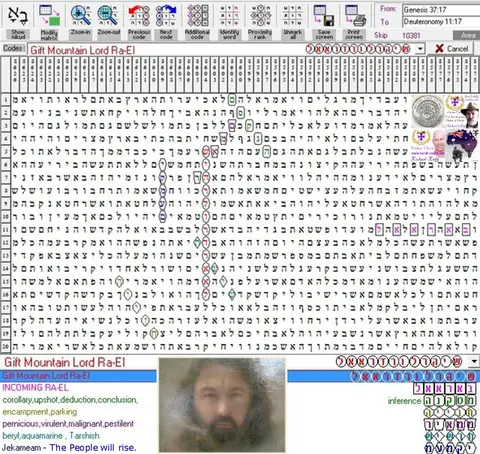Screen dimensions: 480x454
Task: Go to Previous code icon
Action: click(x=139, y=15)
